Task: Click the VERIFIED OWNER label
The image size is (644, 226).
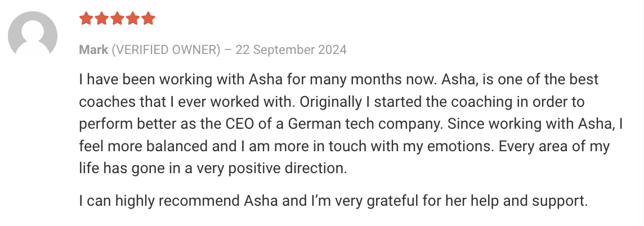Action: (x=166, y=50)
